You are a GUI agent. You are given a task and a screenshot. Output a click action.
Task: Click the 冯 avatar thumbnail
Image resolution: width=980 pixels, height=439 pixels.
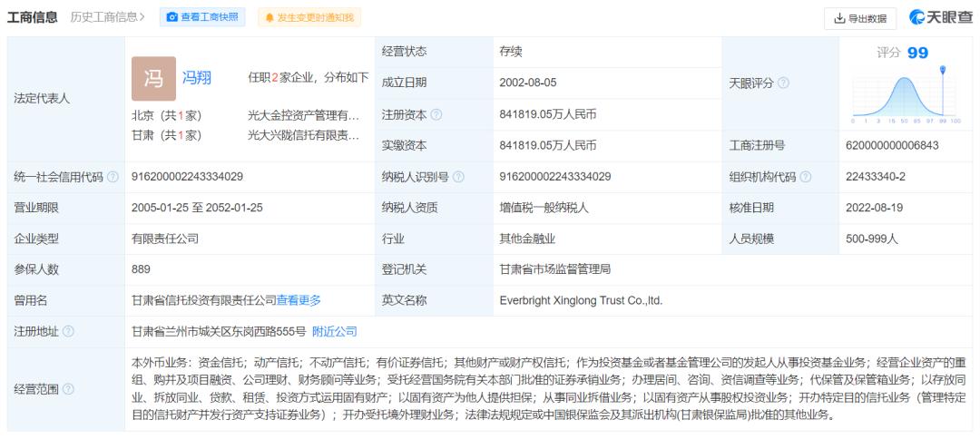pyautogui.click(x=153, y=79)
